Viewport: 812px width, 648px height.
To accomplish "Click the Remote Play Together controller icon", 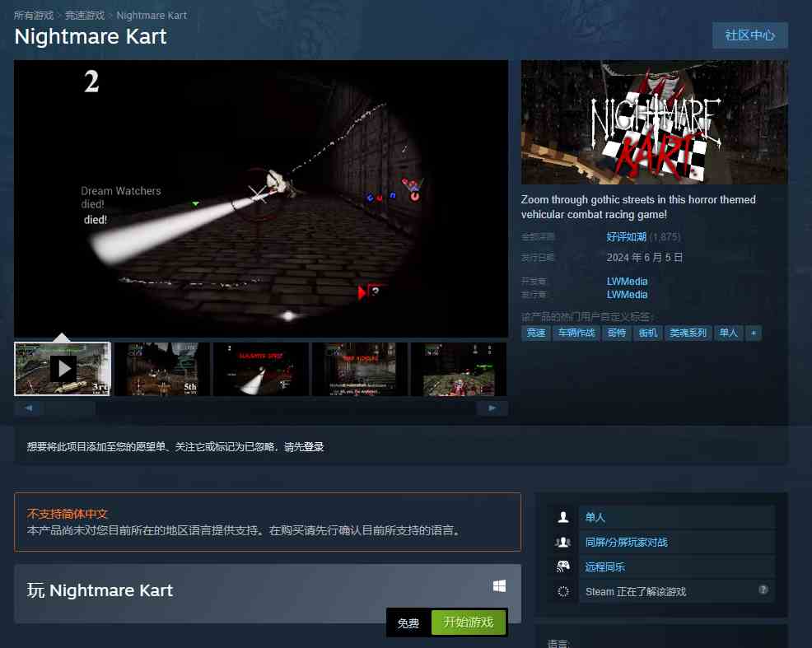I will [x=563, y=566].
